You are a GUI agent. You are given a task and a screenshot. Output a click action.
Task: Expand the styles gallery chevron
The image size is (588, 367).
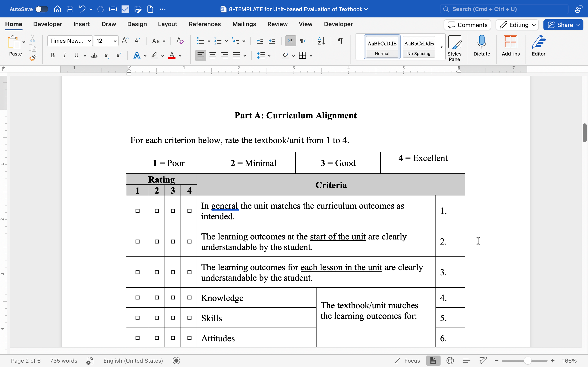[441, 47]
